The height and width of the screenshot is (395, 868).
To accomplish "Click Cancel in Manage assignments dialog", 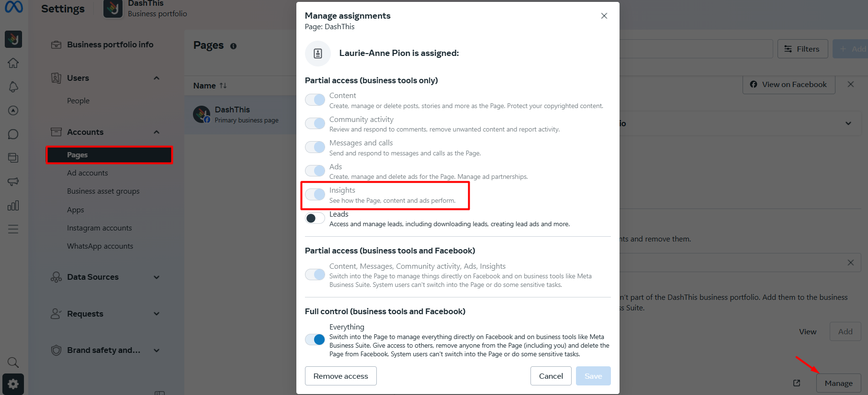I will [x=551, y=376].
